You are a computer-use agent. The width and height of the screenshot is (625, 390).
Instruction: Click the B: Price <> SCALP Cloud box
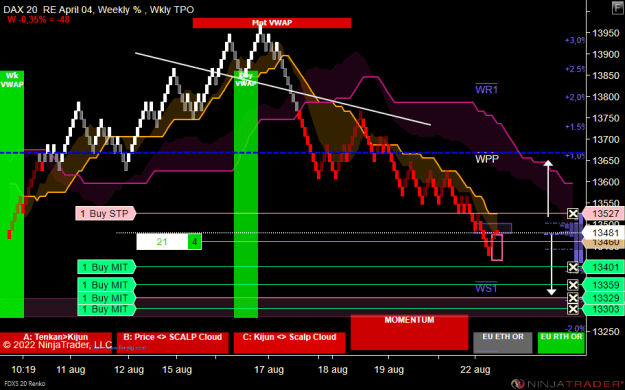point(173,343)
